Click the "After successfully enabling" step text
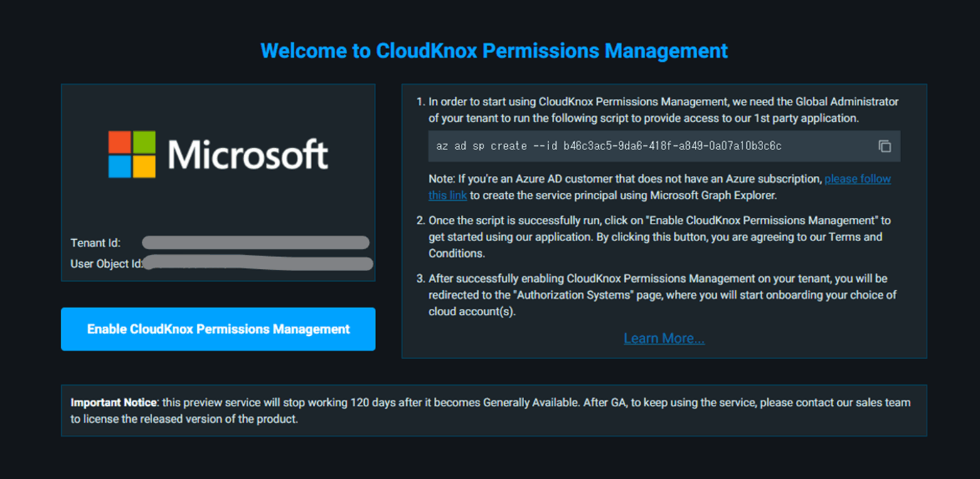The image size is (980, 479). click(x=662, y=295)
